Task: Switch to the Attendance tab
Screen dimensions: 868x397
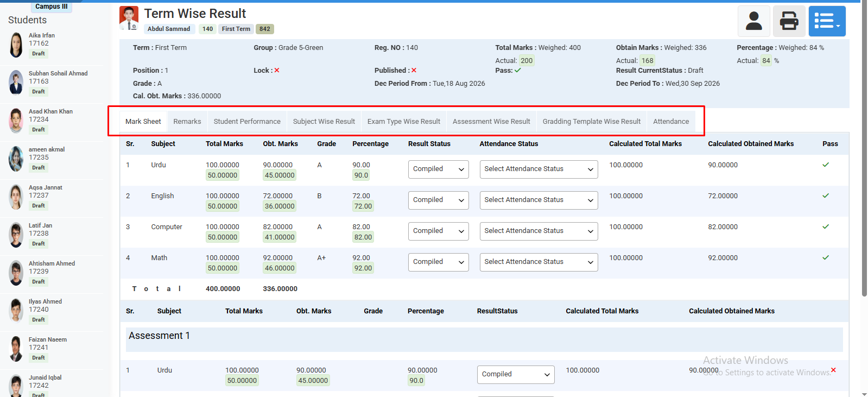Action: 671,122
